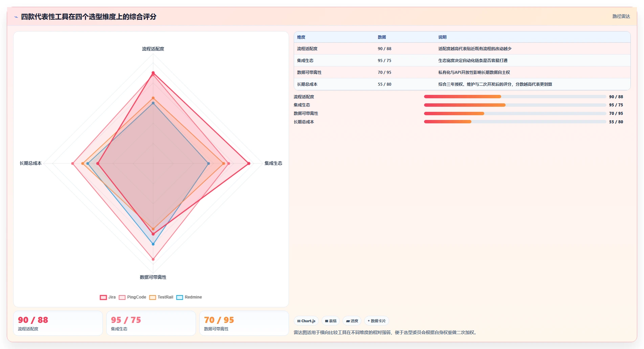Click the chart title 四款代表性工具在四个选型维度上的综合评分
This screenshot has width=644, height=349.
pos(89,17)
